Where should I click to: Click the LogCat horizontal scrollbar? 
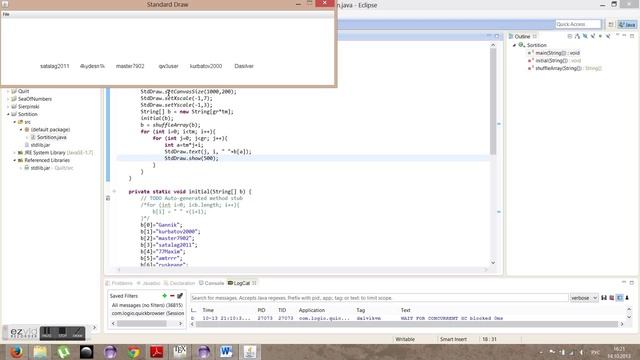click(x=407, y=324)
